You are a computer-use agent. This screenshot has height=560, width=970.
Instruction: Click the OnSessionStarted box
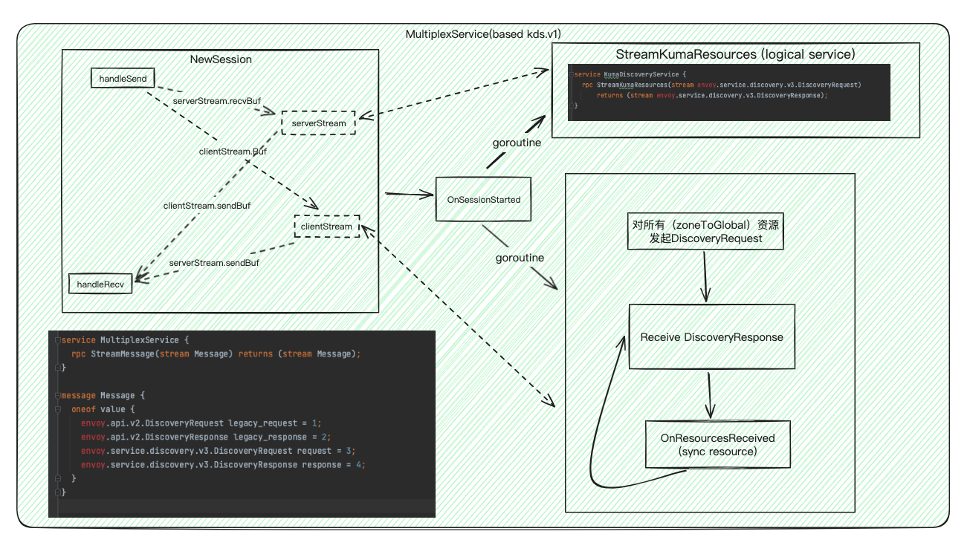[x=483, y=199]
